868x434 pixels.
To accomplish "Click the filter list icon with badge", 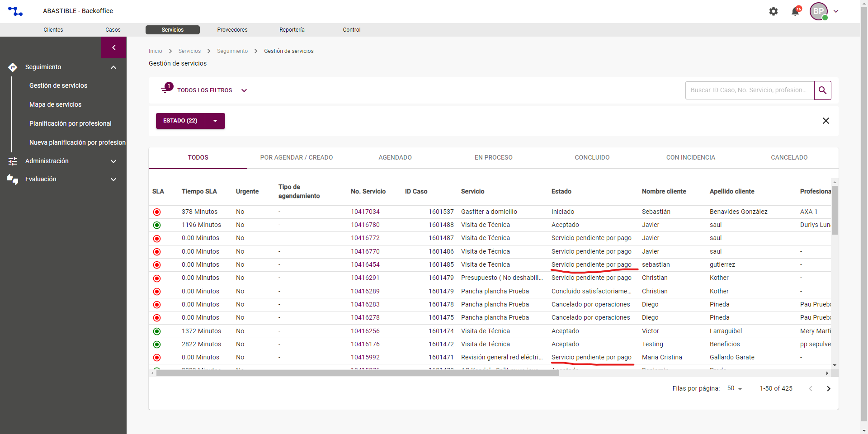I will click(167, 88).
